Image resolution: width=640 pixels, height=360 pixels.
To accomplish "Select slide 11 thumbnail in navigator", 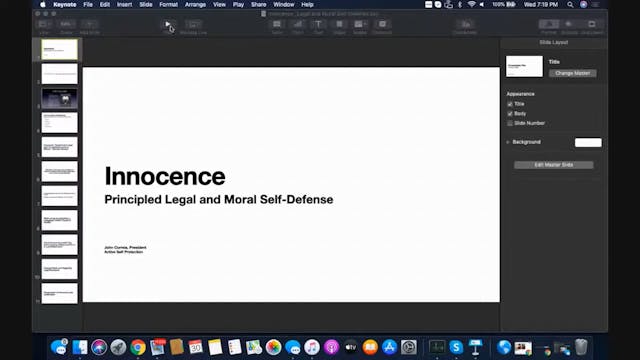I will click(60, 293).
